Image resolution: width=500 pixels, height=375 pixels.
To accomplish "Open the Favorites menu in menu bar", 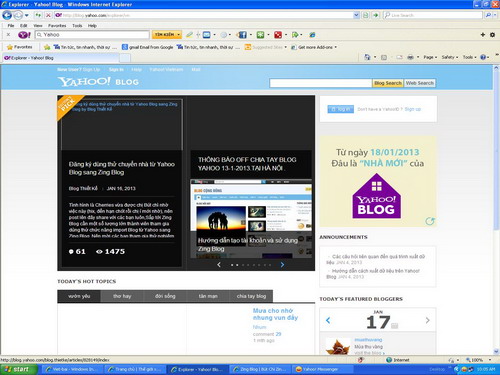I will pyautogui.click(x=57, y=26).
